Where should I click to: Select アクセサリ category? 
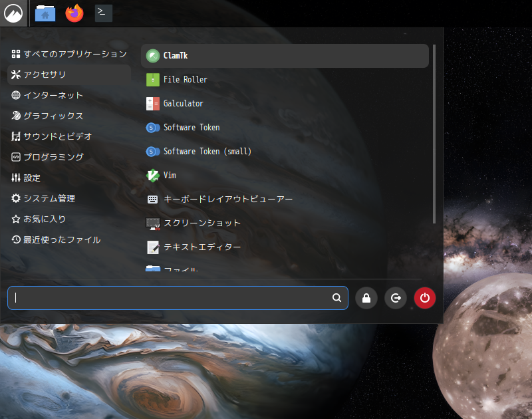69,74
